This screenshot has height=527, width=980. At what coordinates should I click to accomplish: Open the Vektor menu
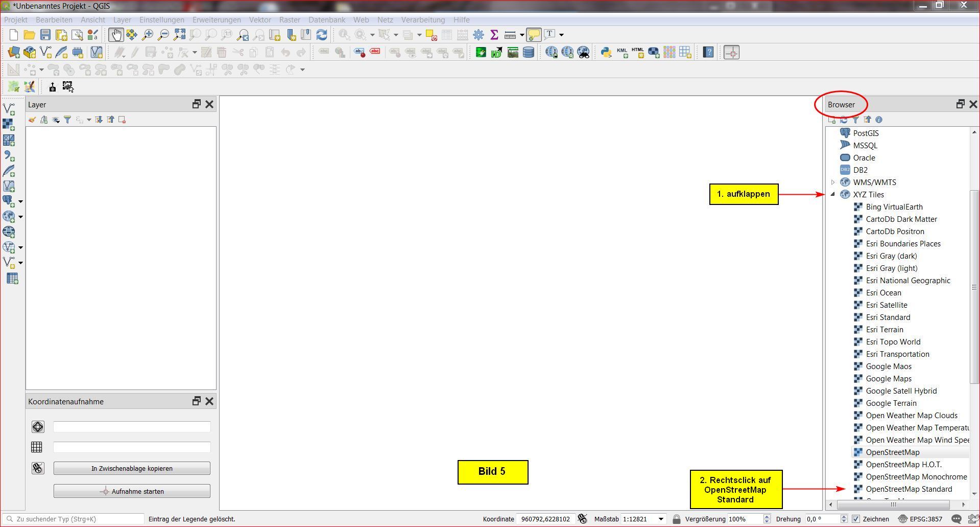tap(260, 20)
